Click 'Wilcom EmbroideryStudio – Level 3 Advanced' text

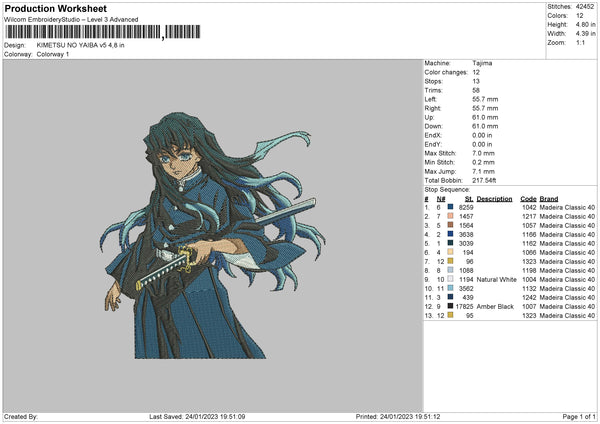[x=71, y=20]
